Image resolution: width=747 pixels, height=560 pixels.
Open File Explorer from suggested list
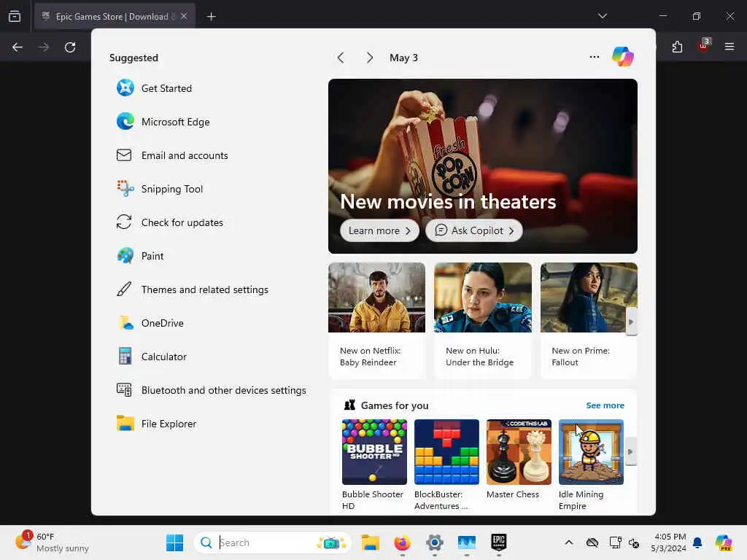pos(156,424)
